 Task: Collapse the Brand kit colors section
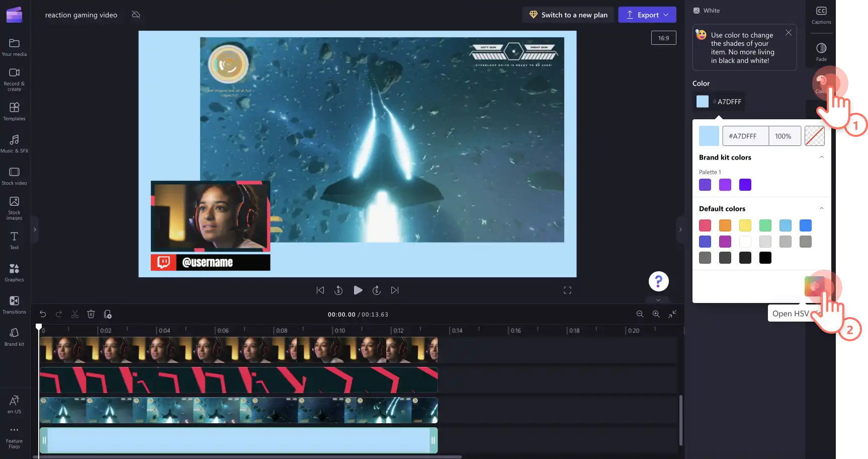tap(822, 157)
